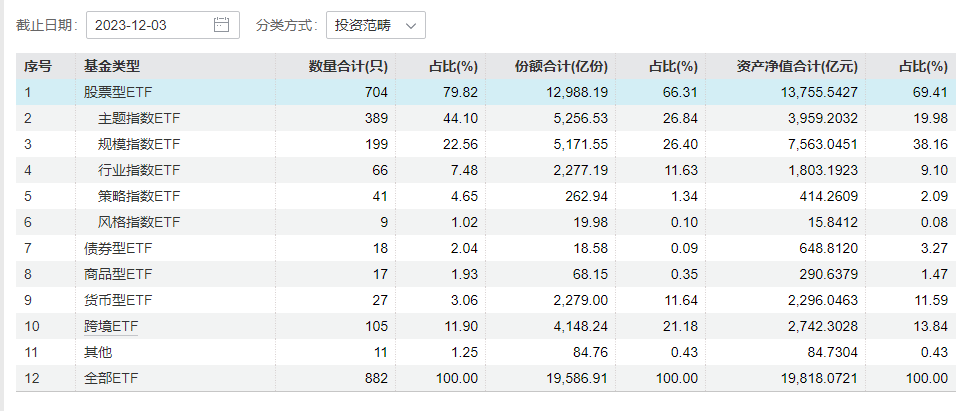Click the 序号 column header
Viewport: 959px width, 411px height.
coord(38,66)
